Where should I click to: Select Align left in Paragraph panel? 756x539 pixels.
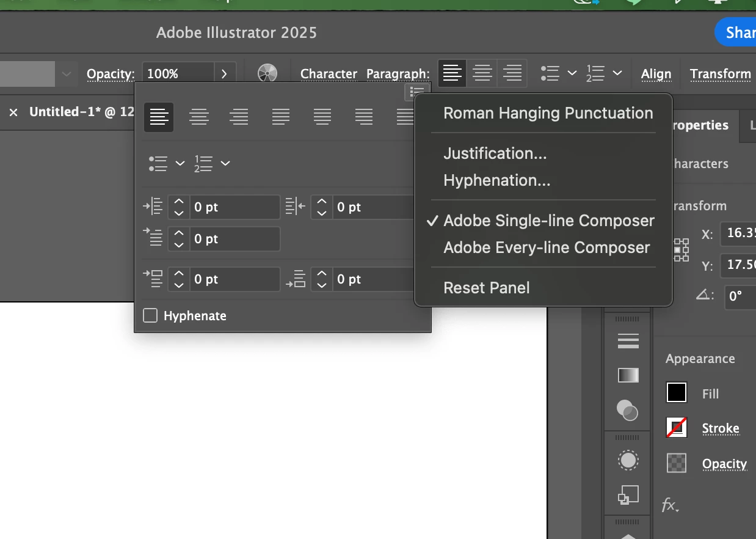[159, 117]
